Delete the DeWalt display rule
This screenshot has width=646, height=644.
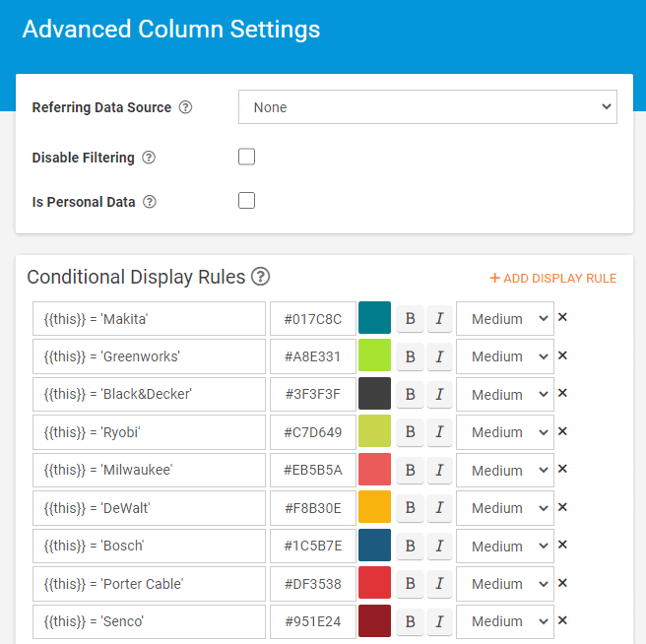coord(562,507)
